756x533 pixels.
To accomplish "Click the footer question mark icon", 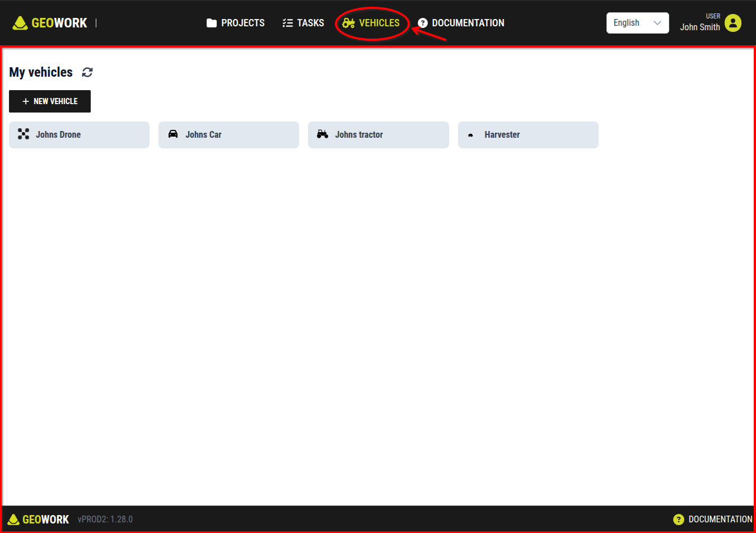I will pyautogui.click(x=679, y=520).
